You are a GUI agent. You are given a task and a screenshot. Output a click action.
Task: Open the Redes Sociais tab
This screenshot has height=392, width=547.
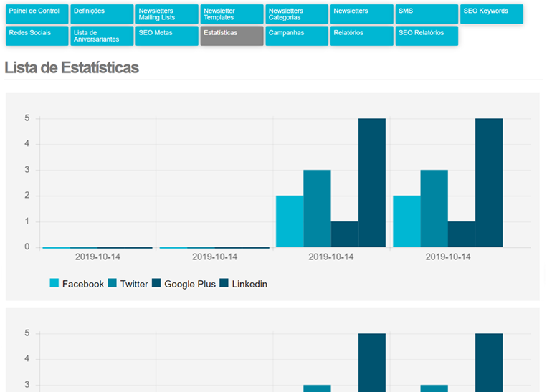click(37, 36)
